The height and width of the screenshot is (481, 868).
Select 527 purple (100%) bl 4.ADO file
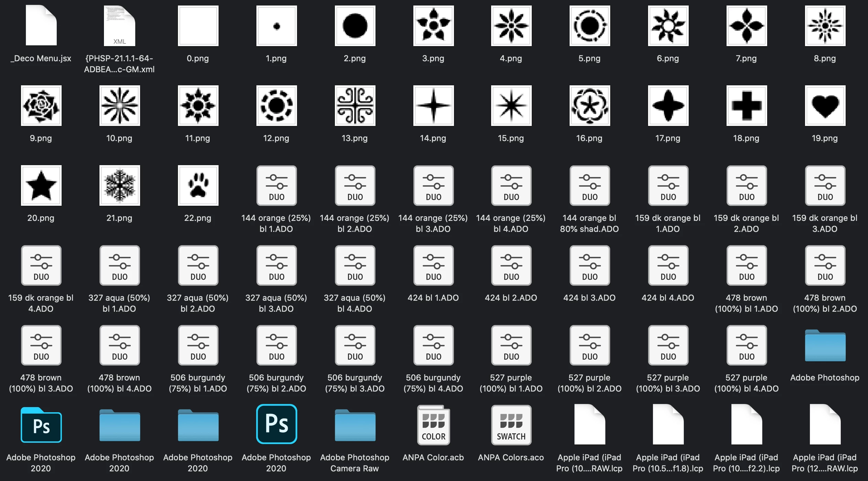747,345
